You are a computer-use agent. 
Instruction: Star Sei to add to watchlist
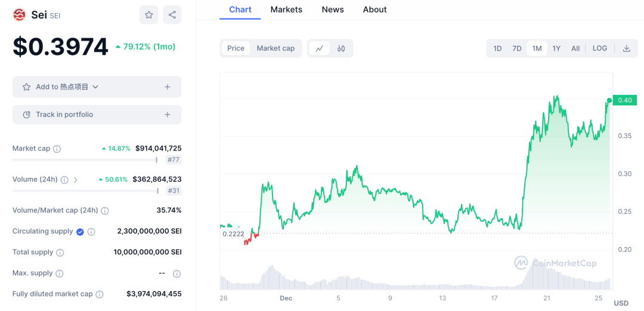148,15
